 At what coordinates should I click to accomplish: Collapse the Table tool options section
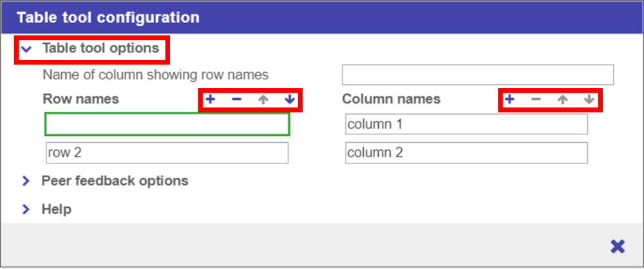26,48
